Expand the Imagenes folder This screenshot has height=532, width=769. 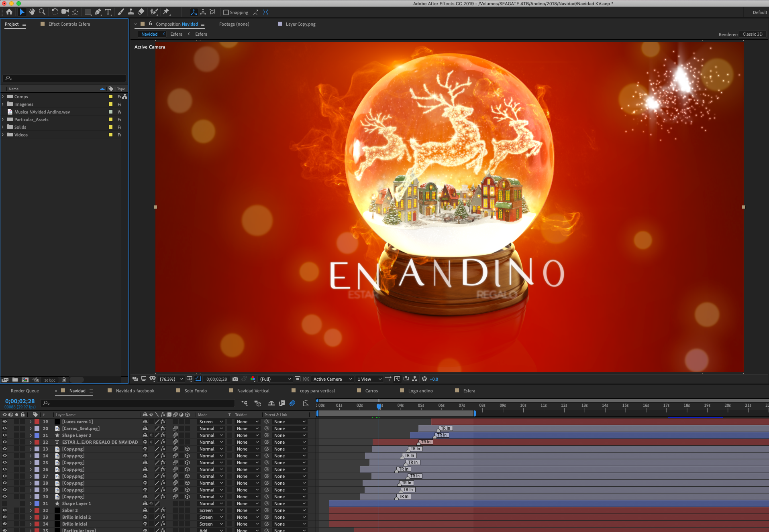tap(3, 104)
